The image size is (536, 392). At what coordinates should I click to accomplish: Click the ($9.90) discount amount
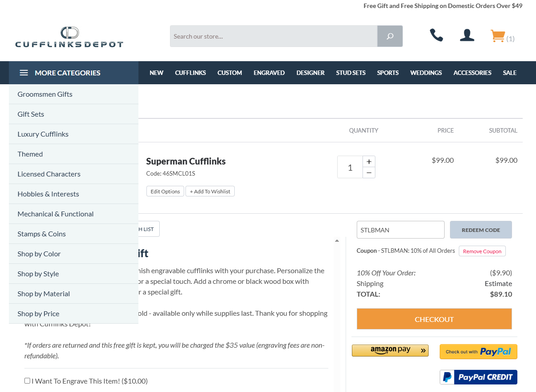point(501,273)
